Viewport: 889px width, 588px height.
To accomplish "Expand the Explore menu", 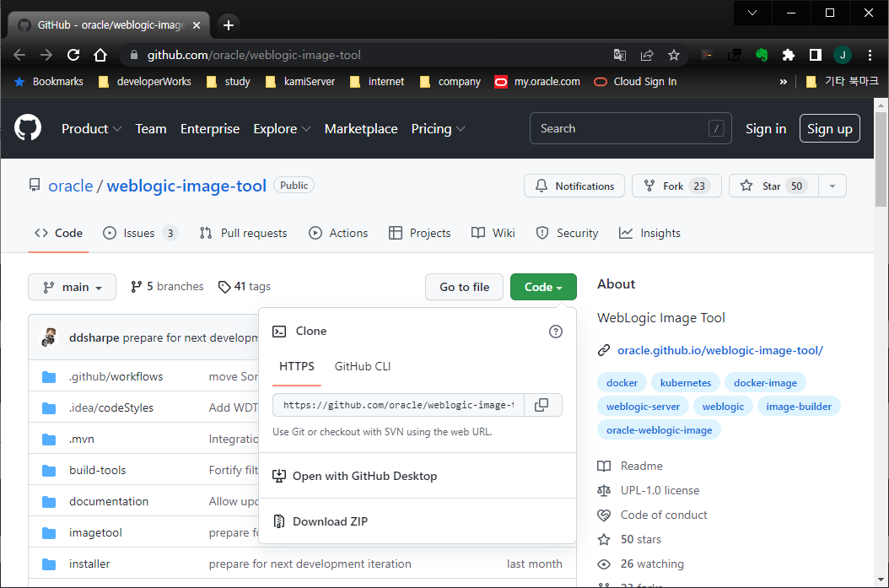I will pyautogui.click(x=282, y=129).
